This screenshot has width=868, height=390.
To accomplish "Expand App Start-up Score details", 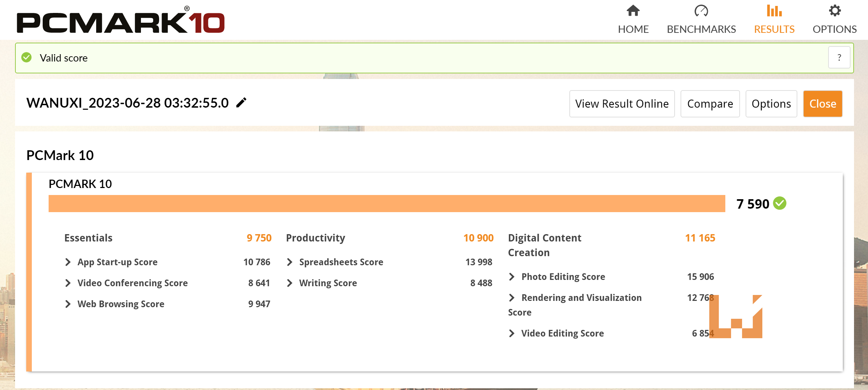I will (68, 262).
